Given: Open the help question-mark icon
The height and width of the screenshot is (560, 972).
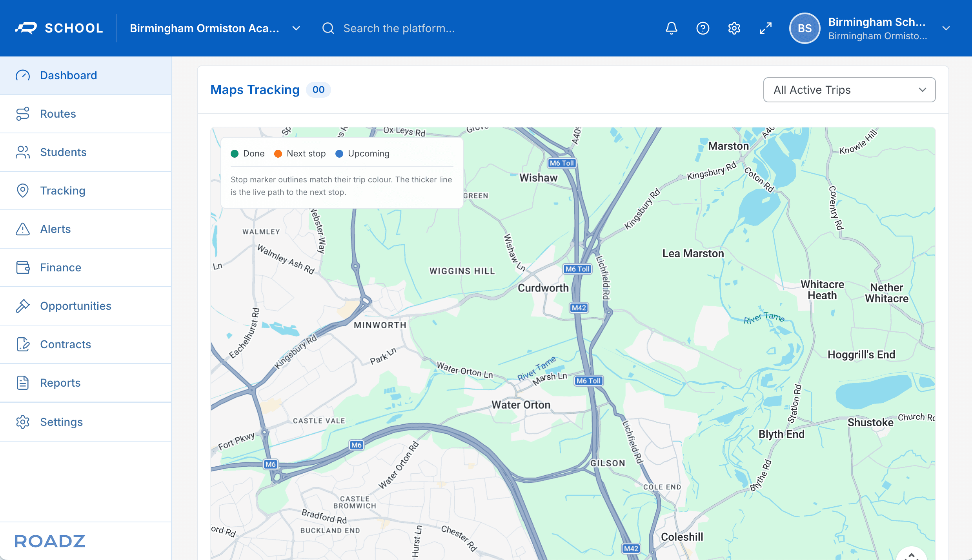Looking at the screenshot, I should tap(703, 28).
